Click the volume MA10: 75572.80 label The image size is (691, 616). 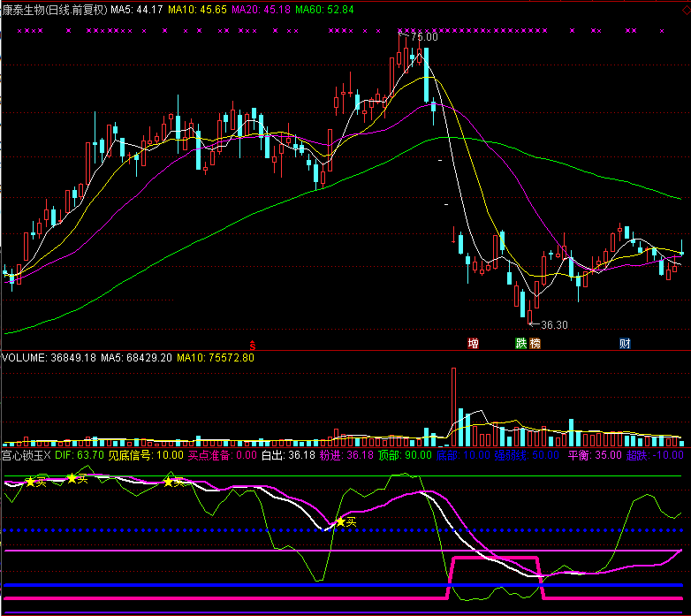click(216, 358)
